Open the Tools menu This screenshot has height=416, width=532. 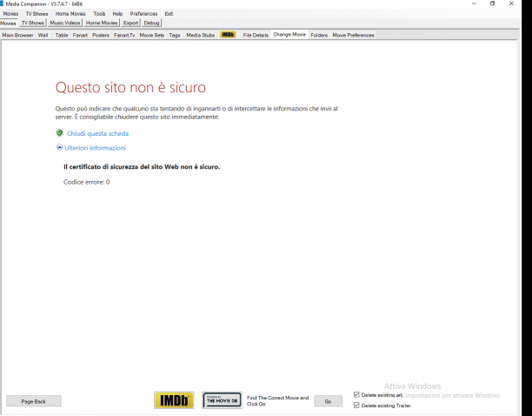pyautogui.click(x=99, y=14)
